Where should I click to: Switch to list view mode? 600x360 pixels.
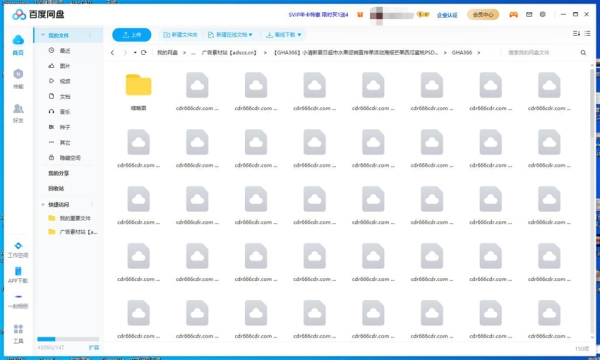(x=587, y=34)
